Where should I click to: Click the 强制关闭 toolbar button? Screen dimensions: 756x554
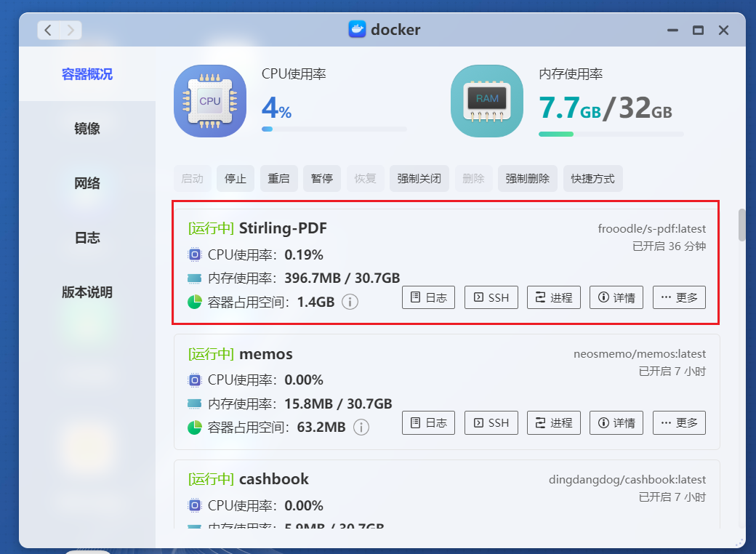tap(419, 178)
